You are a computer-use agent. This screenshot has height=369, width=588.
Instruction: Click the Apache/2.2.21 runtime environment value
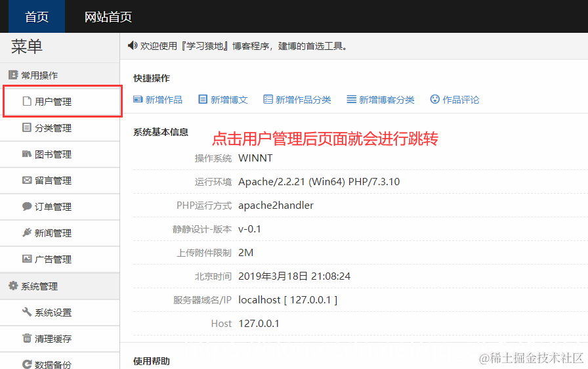319,182
